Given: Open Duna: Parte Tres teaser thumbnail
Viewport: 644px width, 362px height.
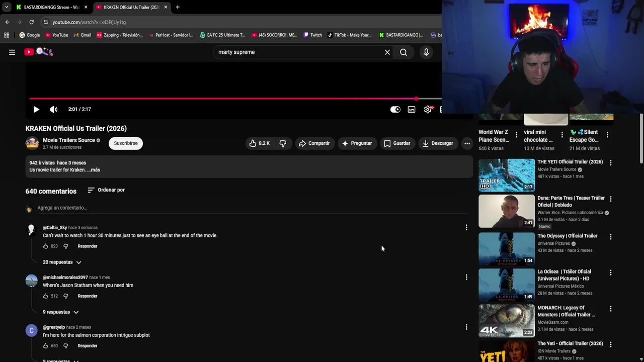Looking at the screenshot, I should (507, 211).
